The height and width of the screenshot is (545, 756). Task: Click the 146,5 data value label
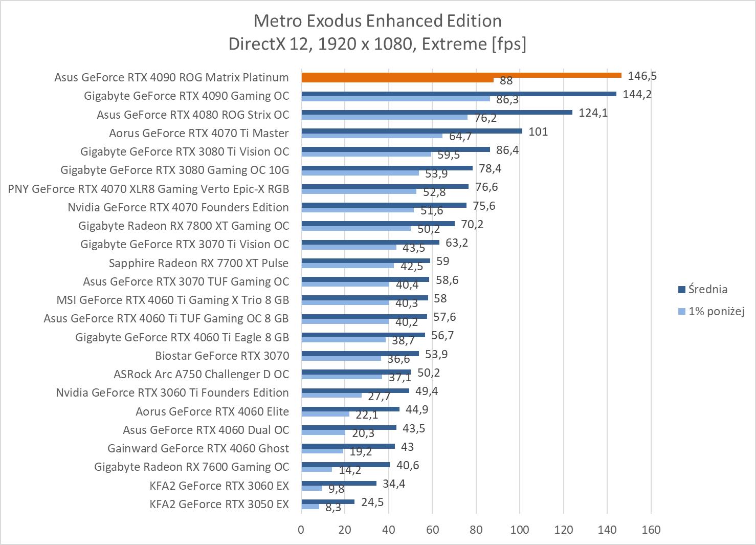tap(642, 76)
